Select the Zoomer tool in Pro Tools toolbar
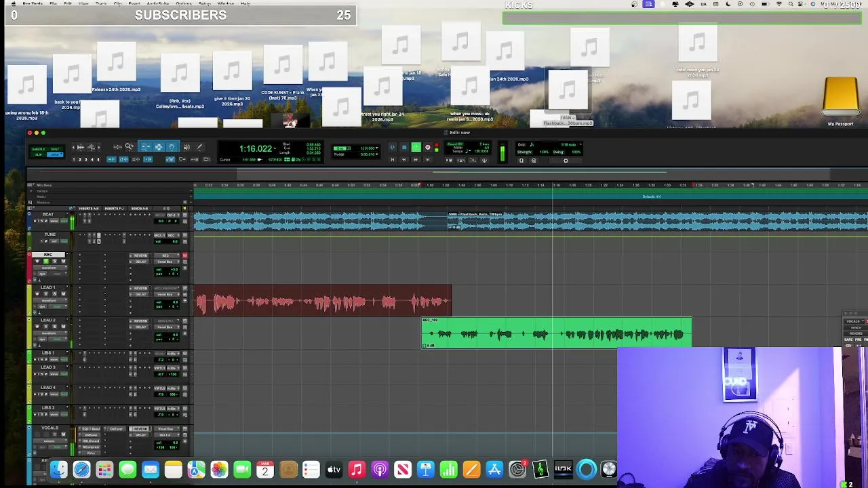 pyautogui.click(x=129, y=146)
